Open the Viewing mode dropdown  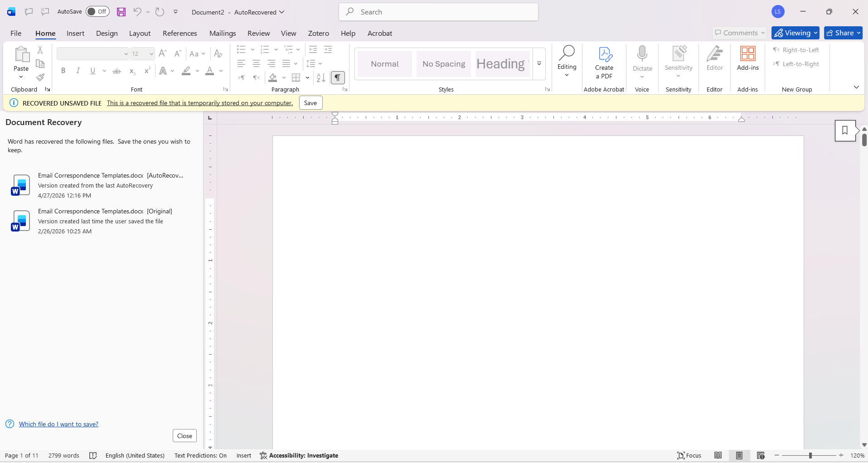795,33
